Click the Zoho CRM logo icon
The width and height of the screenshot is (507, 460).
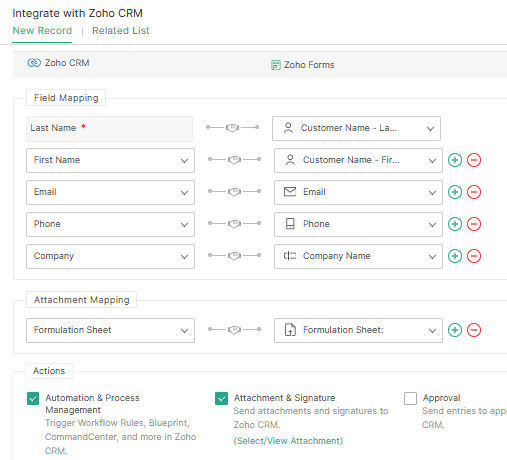tap(34, 63)
